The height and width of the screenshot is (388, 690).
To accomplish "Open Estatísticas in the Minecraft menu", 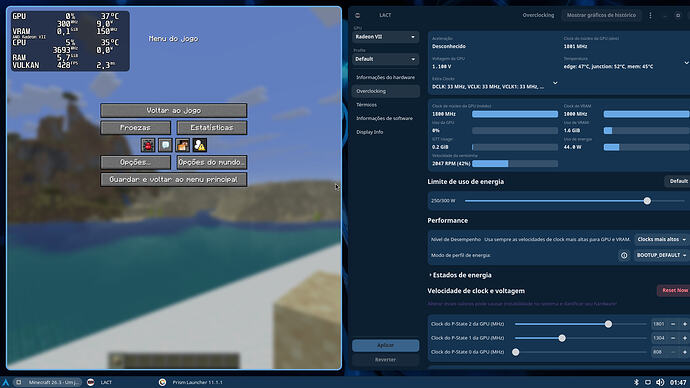I will tap(212, 128).
